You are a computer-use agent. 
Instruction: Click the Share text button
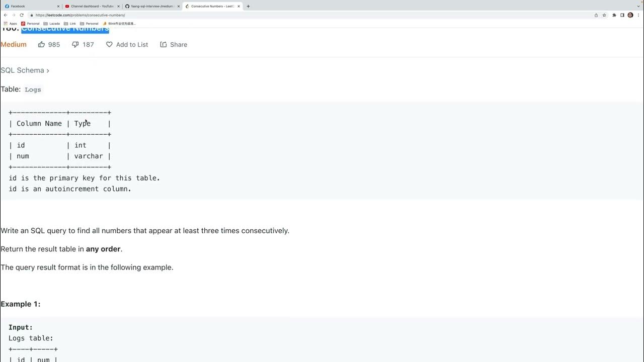179,45
